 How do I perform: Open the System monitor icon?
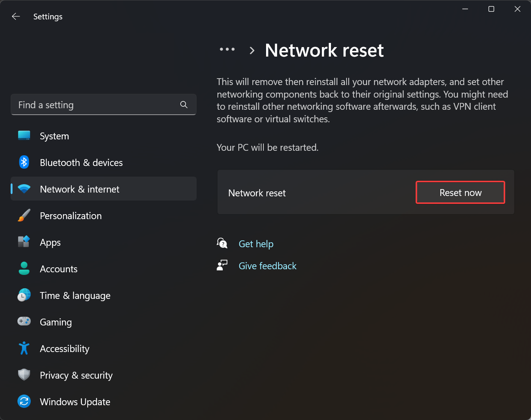click(x=24, y=136)
